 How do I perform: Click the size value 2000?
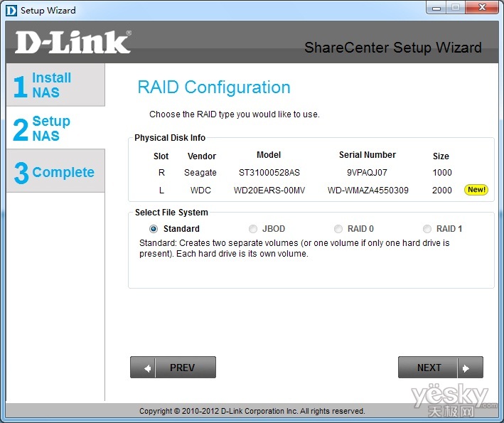tap(442, 191)
